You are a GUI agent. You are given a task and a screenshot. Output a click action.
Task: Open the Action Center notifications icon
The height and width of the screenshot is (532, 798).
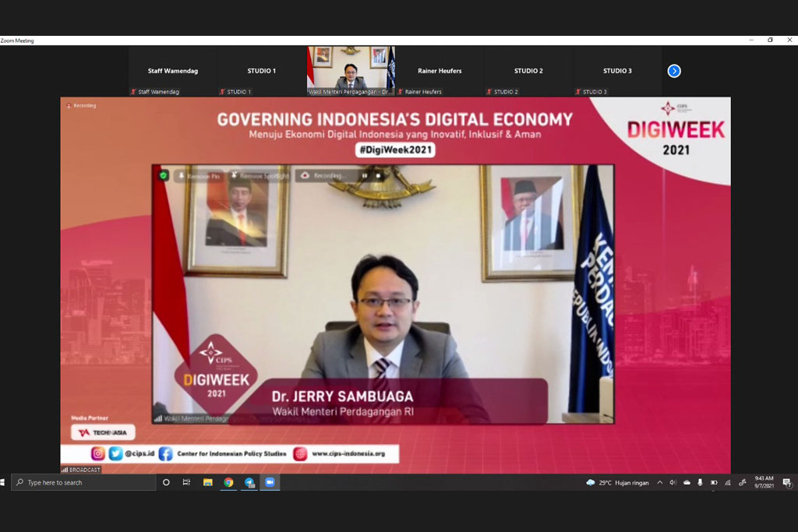(787, 483)
